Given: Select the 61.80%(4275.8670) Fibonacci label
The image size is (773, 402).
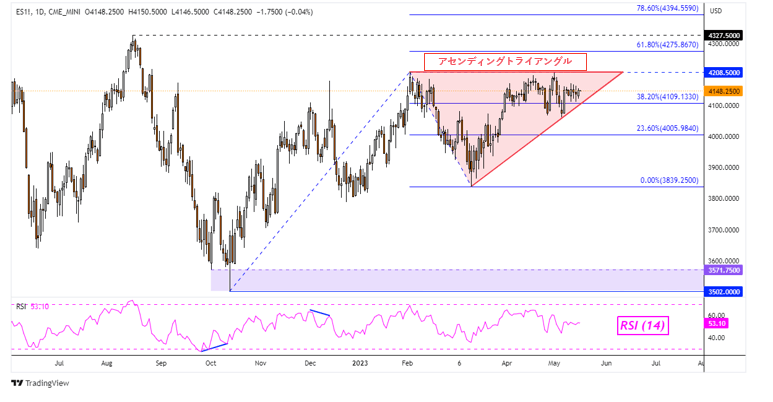Looking at the screenshot, I should click(668, 45).
